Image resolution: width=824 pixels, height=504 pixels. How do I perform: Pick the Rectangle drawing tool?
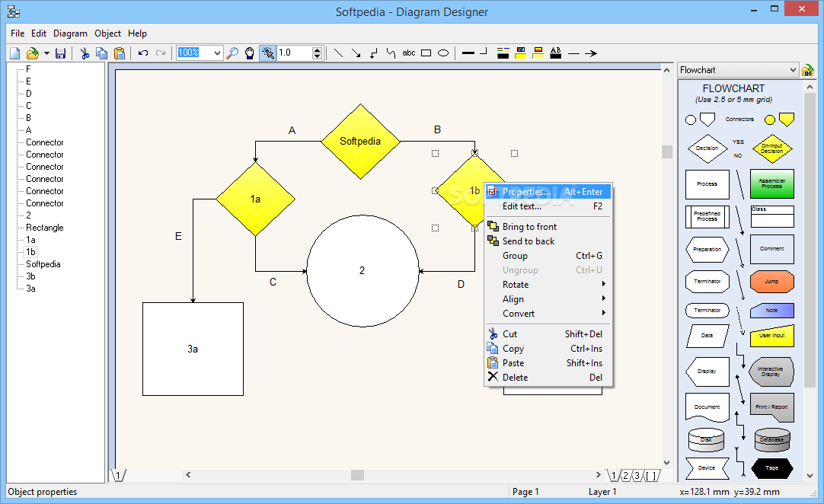(425, 53)
